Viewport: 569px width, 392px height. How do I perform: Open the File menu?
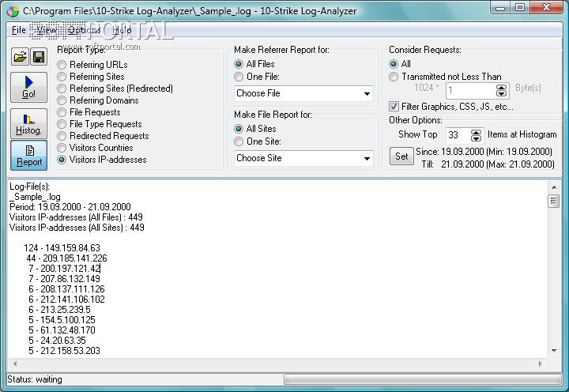[x=18, y=30]
